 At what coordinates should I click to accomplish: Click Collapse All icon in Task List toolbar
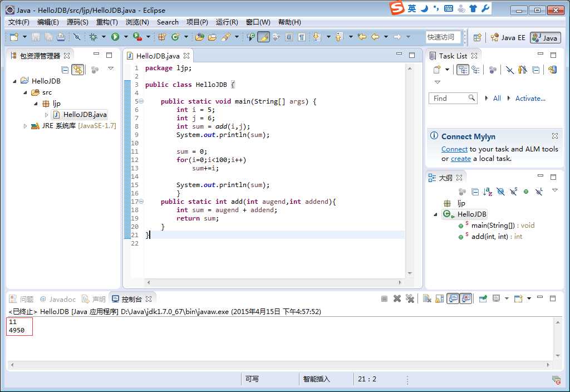tap(536, 70)
